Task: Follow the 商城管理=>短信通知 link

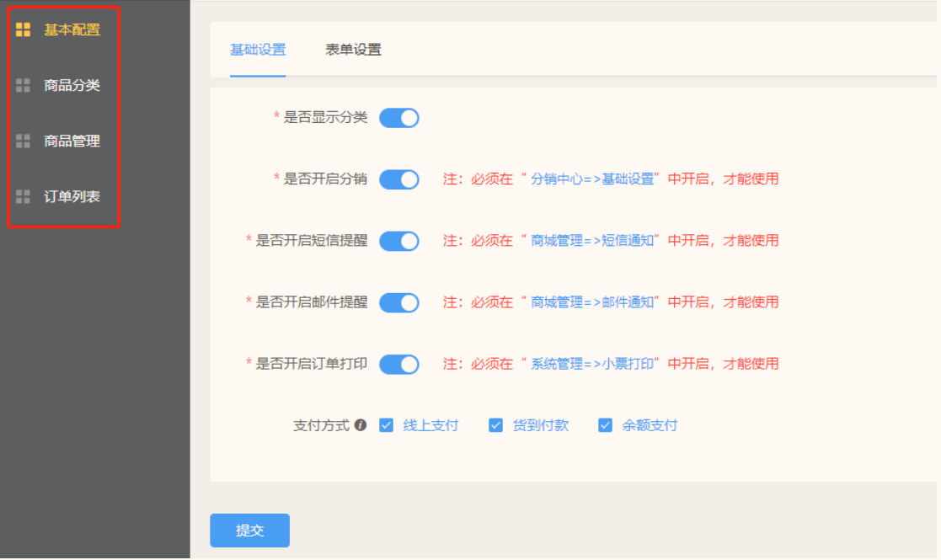Action: [x=593, y=241]
